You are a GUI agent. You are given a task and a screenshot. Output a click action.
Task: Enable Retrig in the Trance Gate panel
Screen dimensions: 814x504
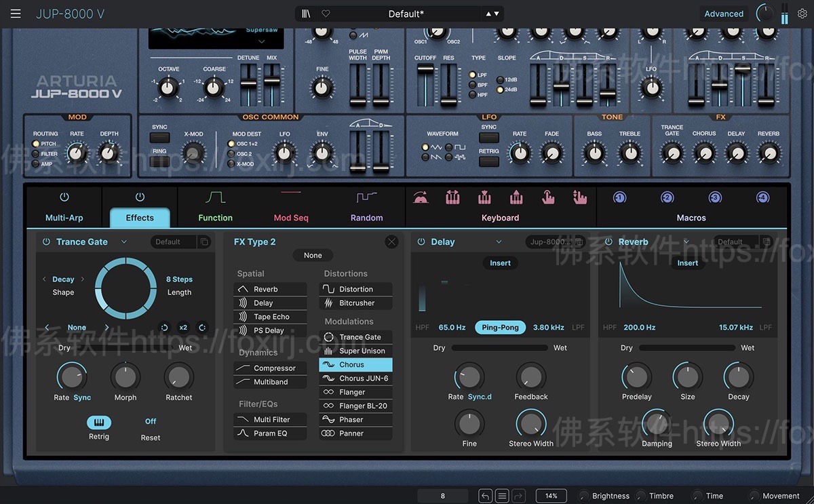tap(98, 422)
